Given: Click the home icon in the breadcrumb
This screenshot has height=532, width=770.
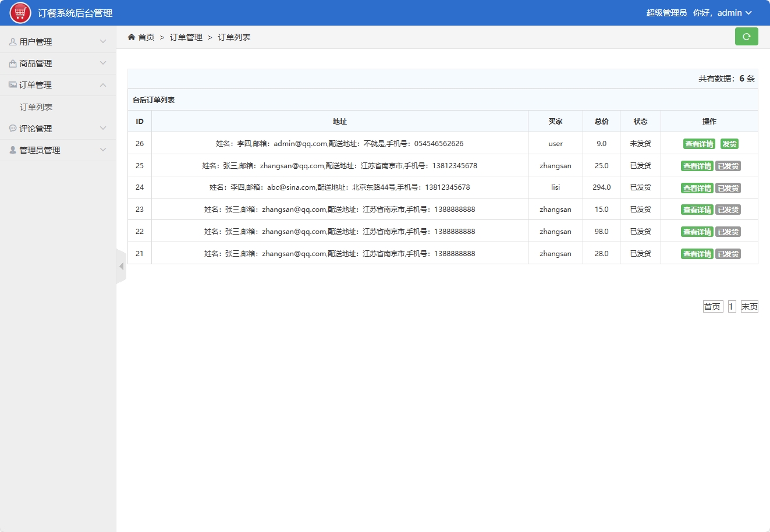Looking at the screenshot, I should 132,36.
